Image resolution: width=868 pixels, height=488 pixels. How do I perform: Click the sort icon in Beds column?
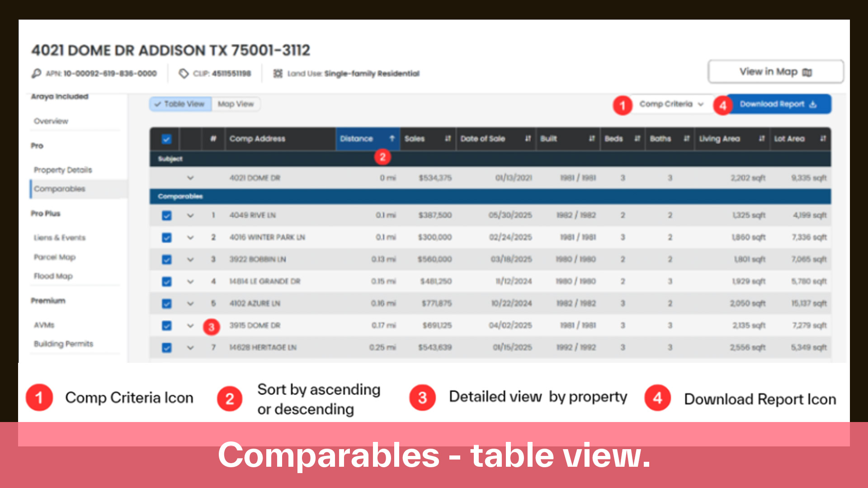(x=637, y=139)
